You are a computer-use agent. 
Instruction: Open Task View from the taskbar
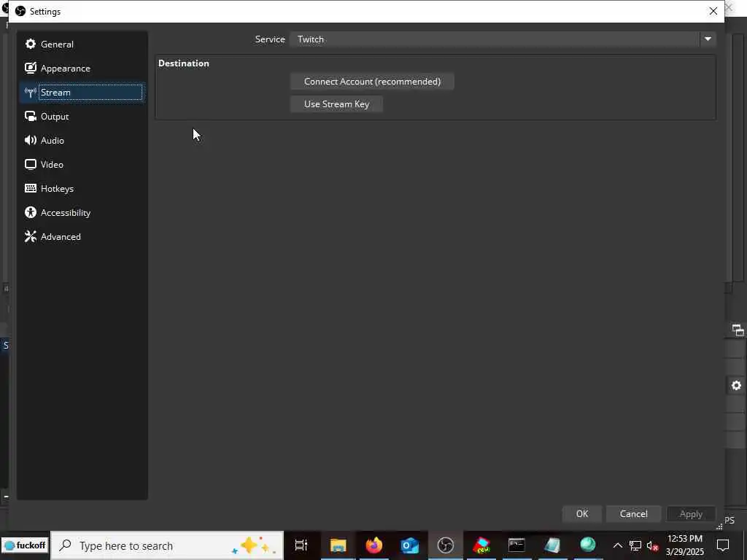301,545
